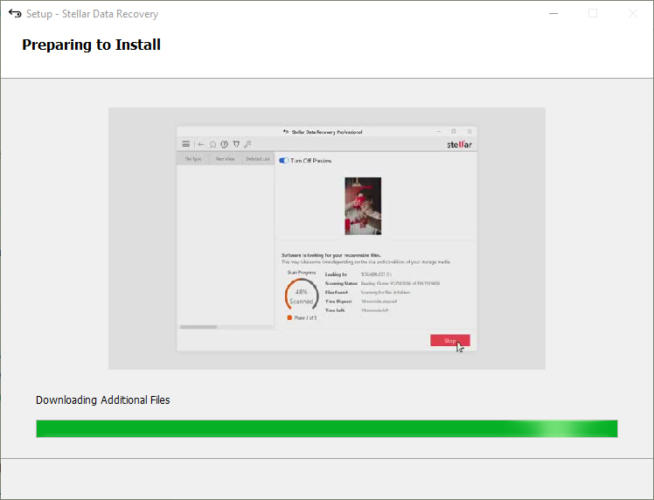Click the 48% Scanned circular progress gauge
The width and height of the screenshot is (654, 500).
tap(302, 296)
